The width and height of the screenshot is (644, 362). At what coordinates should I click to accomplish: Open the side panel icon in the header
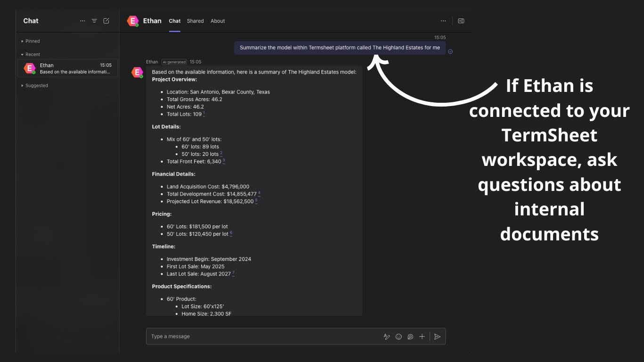pyautogui.click(x=461, y=21)
